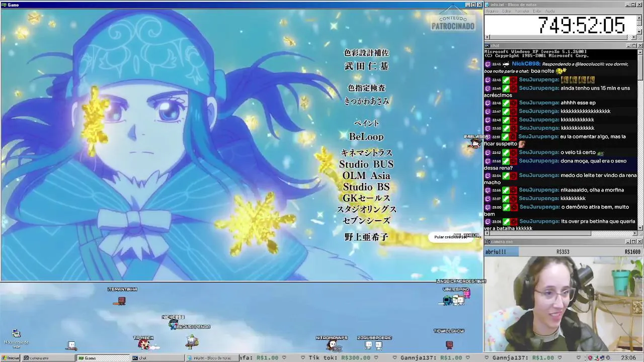Click the NICKCB98 avatar character
Screen dimensions: 644x362
click(174, 325)
